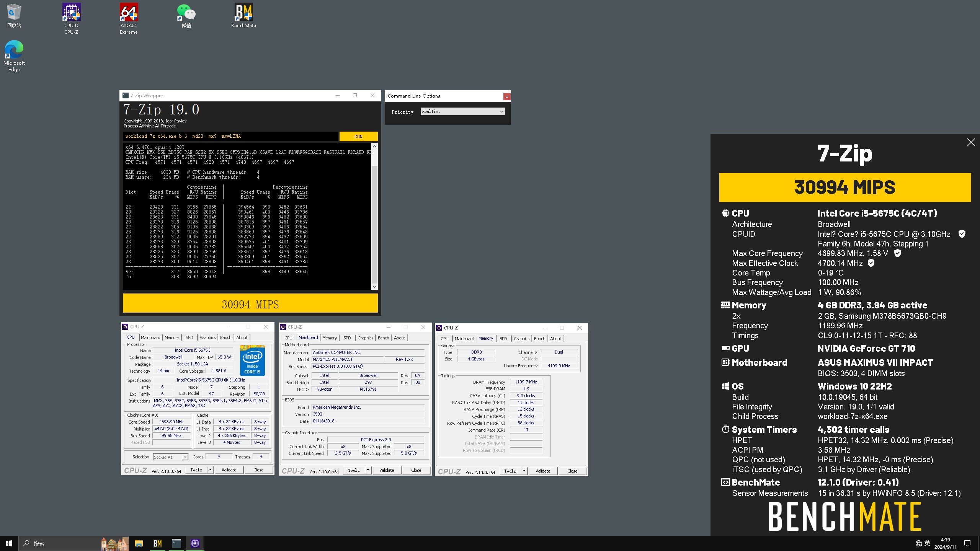Close the BenchMate result panel
Viewport: 980px width, 551px height.
coord(971,142)
